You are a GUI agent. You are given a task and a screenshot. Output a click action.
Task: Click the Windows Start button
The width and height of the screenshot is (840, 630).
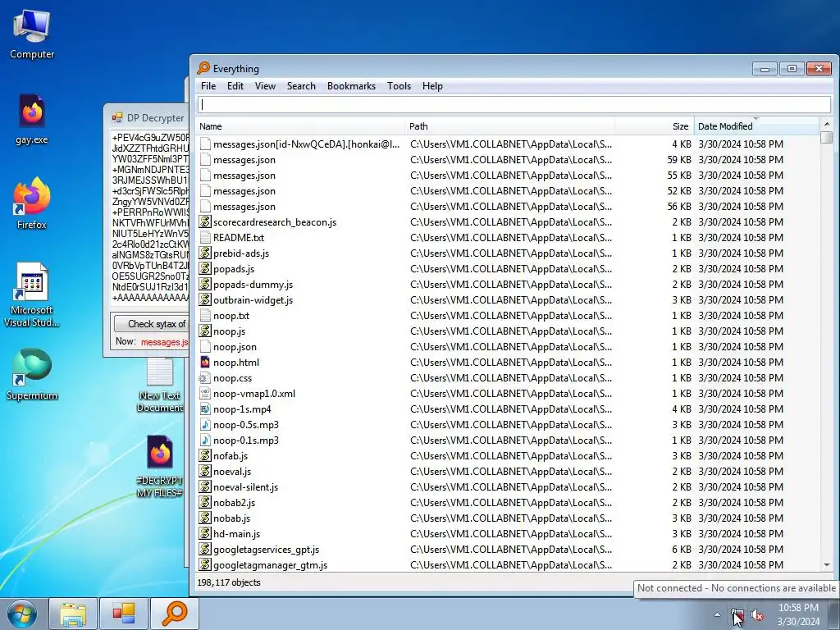click(x=22, y=614)
